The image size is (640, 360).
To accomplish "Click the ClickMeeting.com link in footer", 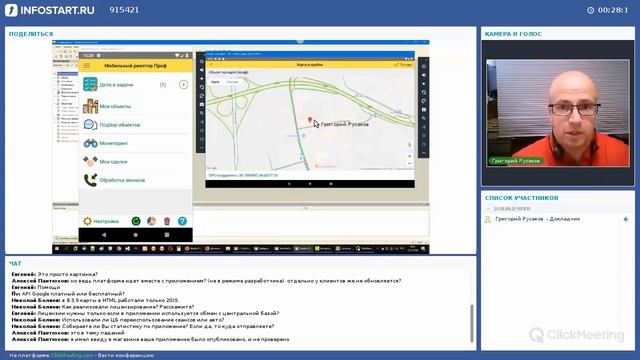I will [72, 356].
